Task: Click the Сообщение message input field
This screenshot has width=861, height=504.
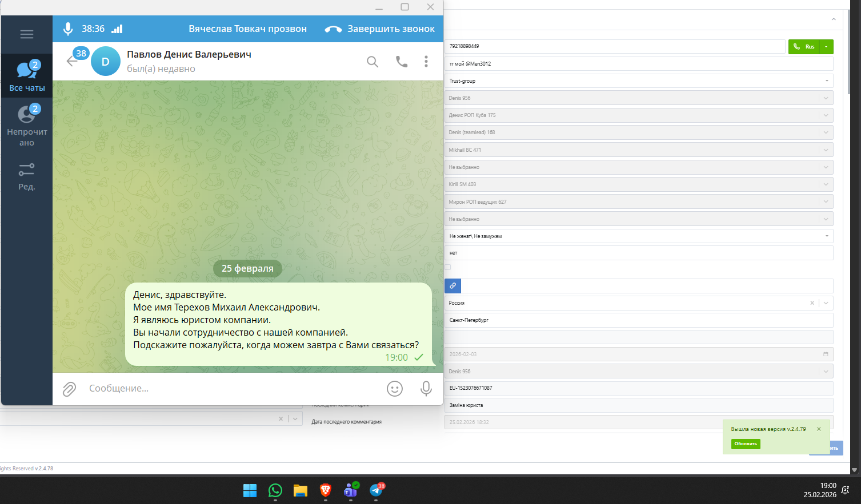Action: tap(233, 389)
